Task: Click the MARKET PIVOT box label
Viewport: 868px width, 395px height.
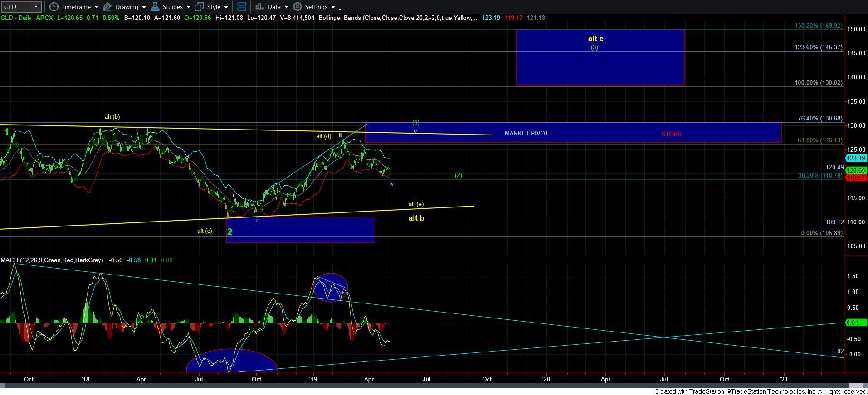Action: (526, 133)
